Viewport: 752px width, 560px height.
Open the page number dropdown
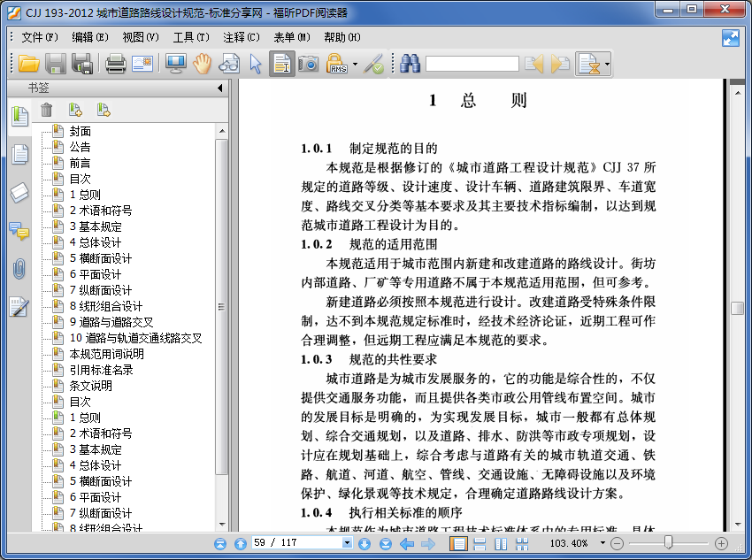347,543
